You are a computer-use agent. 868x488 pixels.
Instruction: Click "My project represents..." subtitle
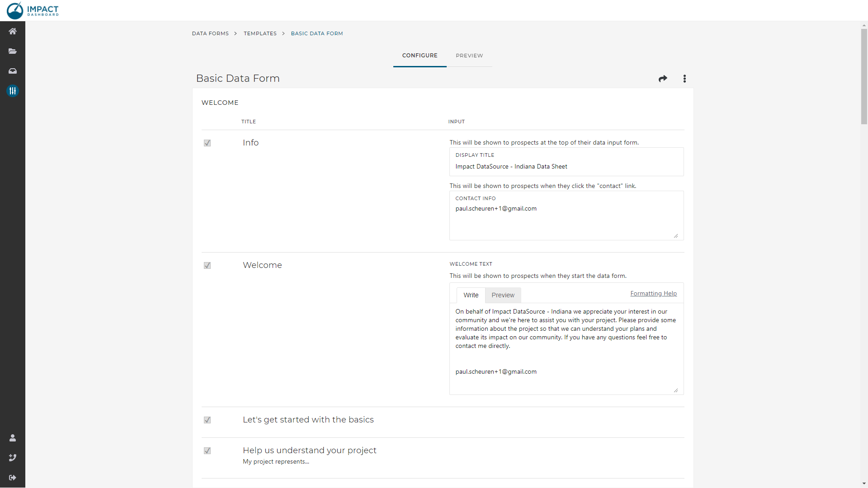276,462
